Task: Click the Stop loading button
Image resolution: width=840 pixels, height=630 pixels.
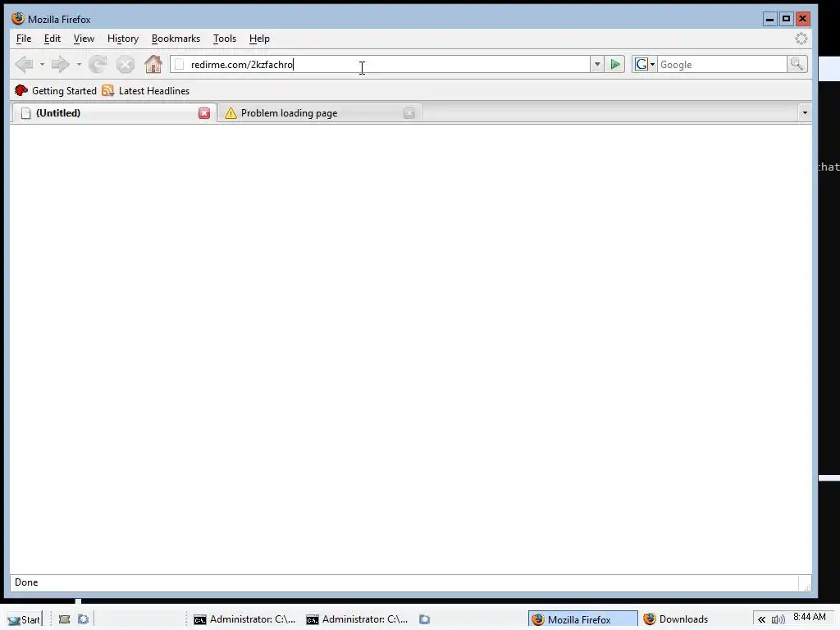Action: [126, 65]
